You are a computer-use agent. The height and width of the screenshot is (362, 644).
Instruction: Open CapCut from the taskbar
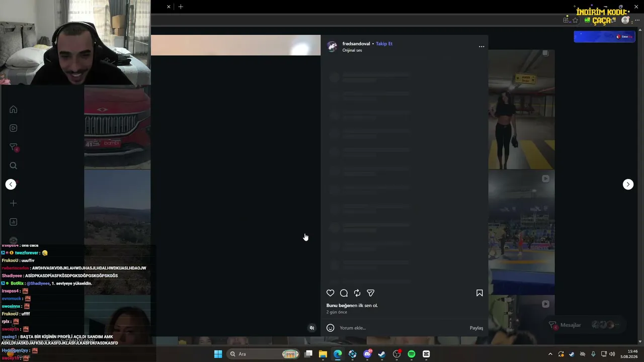(x=426, y=354)
